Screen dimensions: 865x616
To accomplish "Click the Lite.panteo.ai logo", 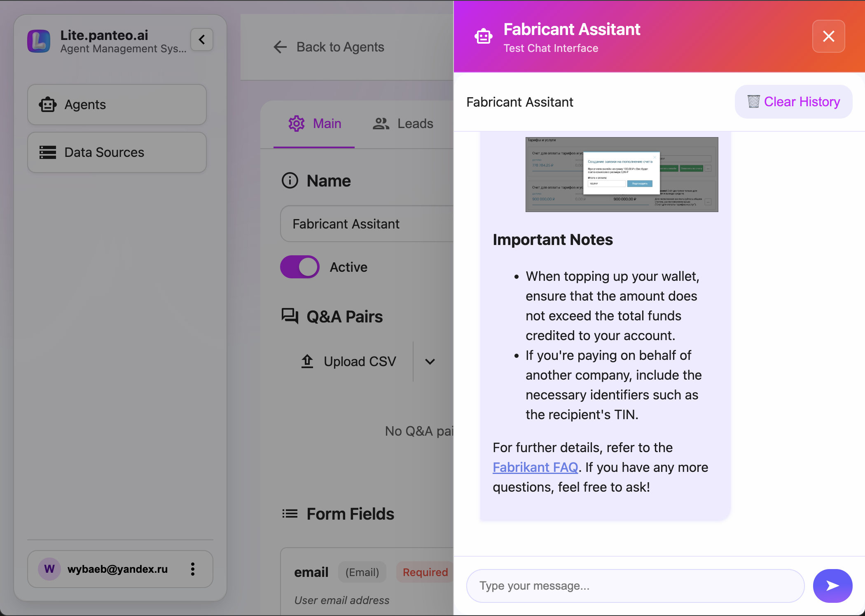I will point(39,41).
